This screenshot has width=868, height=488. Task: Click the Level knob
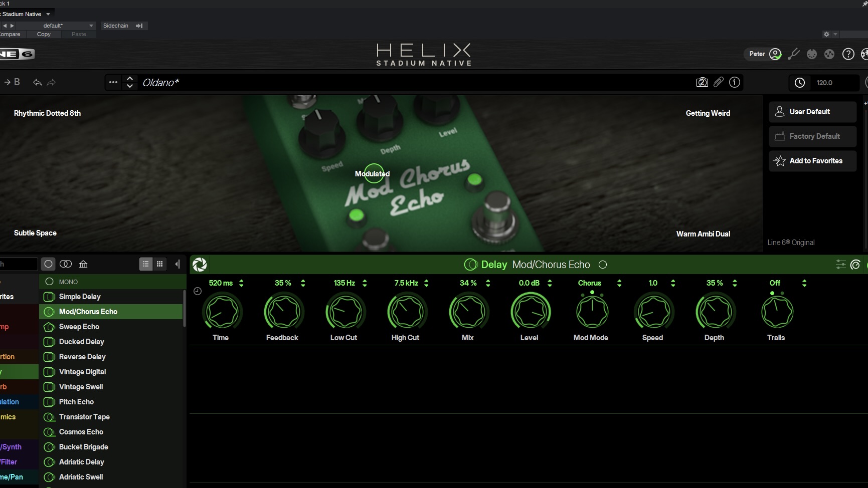pyautogui.click(x=530, y=312)
